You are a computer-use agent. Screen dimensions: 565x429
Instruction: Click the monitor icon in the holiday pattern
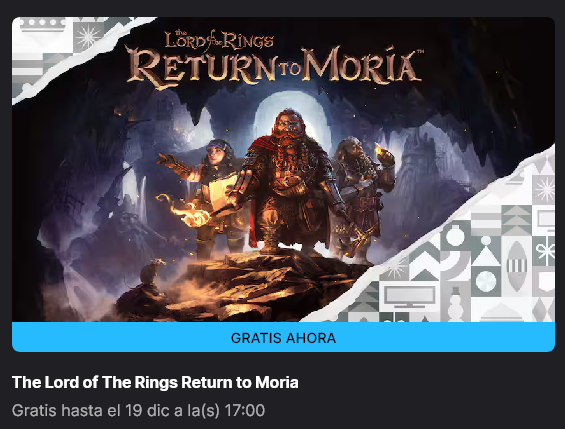pyautogui.click(x=410, y=296)
